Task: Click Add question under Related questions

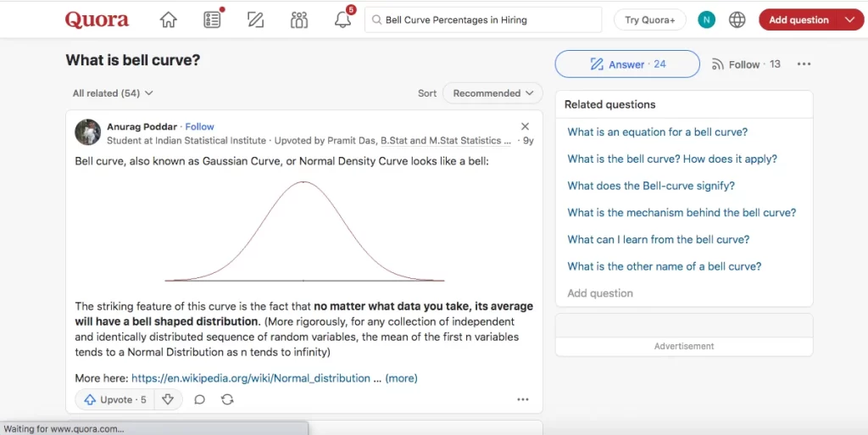Action: tap(600, 293)
